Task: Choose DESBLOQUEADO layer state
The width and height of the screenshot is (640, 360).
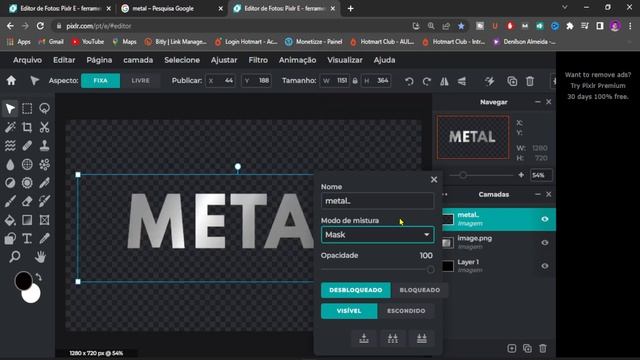Action: [x=356, y=290]
